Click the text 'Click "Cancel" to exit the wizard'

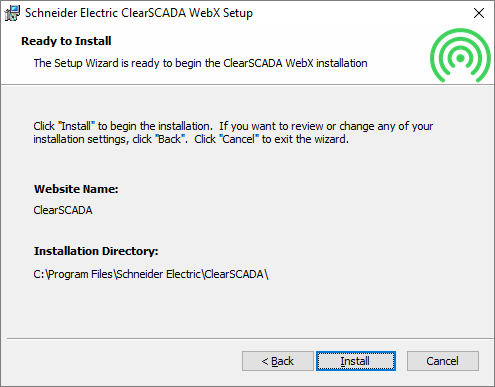pos(272,139)
